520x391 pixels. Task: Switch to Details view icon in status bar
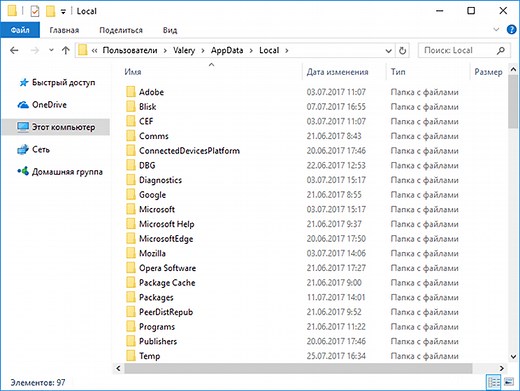pos(494,382)
